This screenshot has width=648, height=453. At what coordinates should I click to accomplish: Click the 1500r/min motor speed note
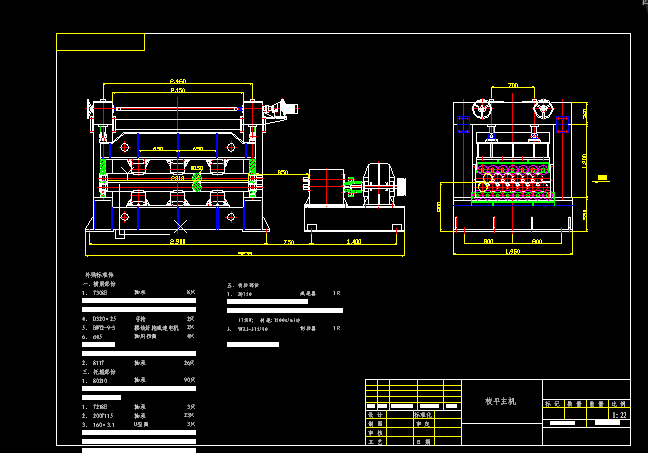(269, 320)
